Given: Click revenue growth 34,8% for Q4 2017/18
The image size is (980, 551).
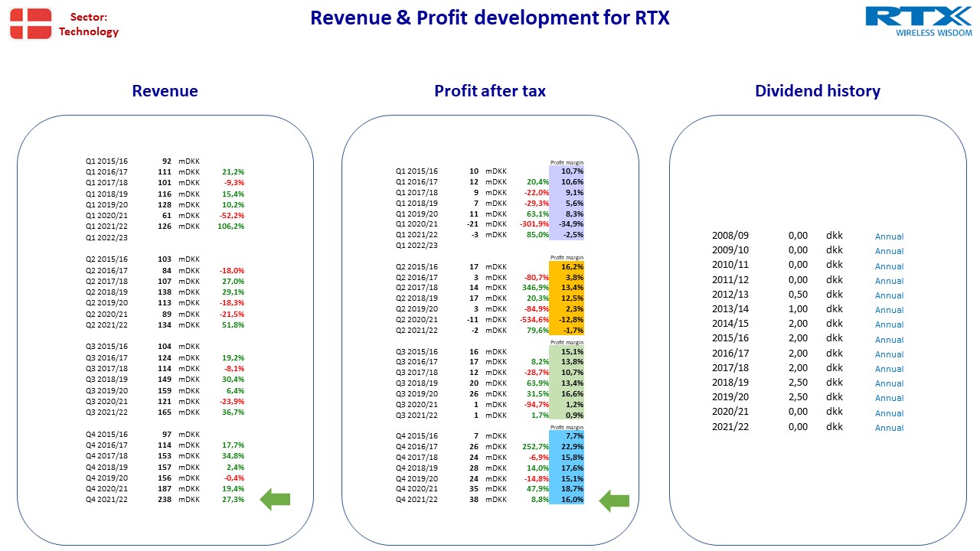Looking at the screenshot, I should tap(234, 455).
